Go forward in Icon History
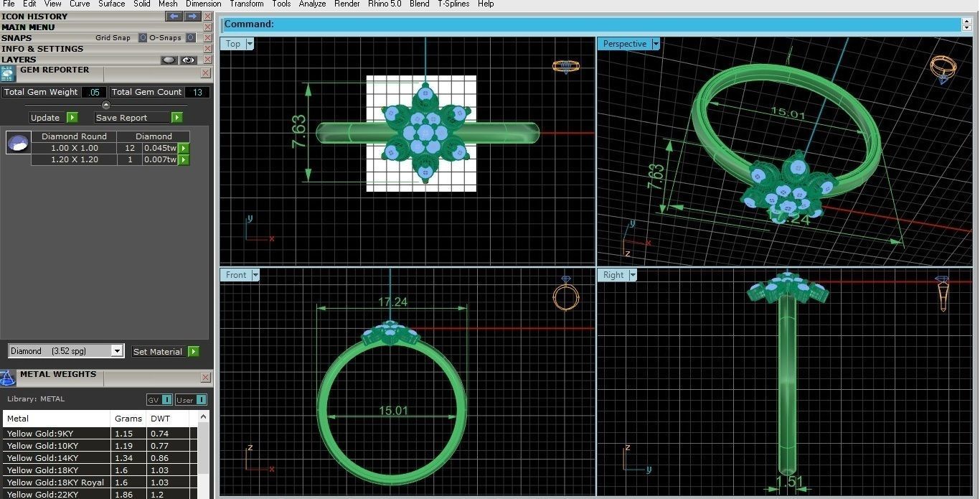 tap(192, 16)
